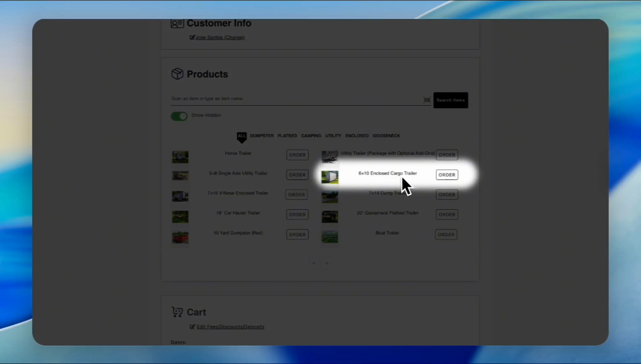Viewport: 641px width, 364px height.
Task: Toggle the Show Hidden switch
Action: coord(179,116)
